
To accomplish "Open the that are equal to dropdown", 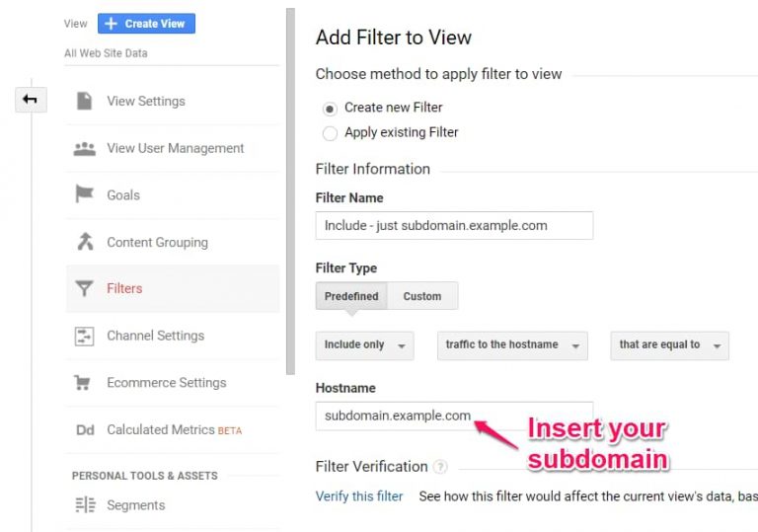I will 669,345.
